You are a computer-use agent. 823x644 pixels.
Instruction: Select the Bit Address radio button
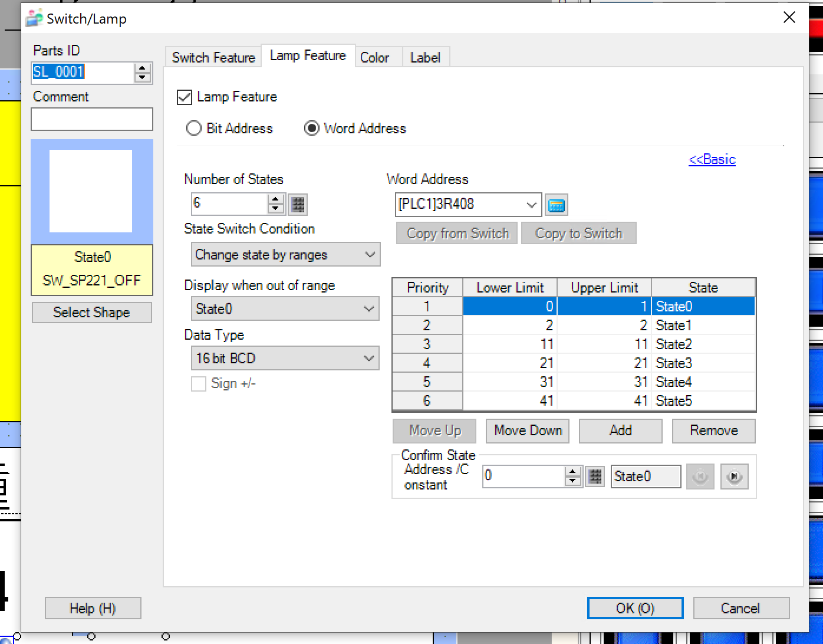click(x=194, y=129)
